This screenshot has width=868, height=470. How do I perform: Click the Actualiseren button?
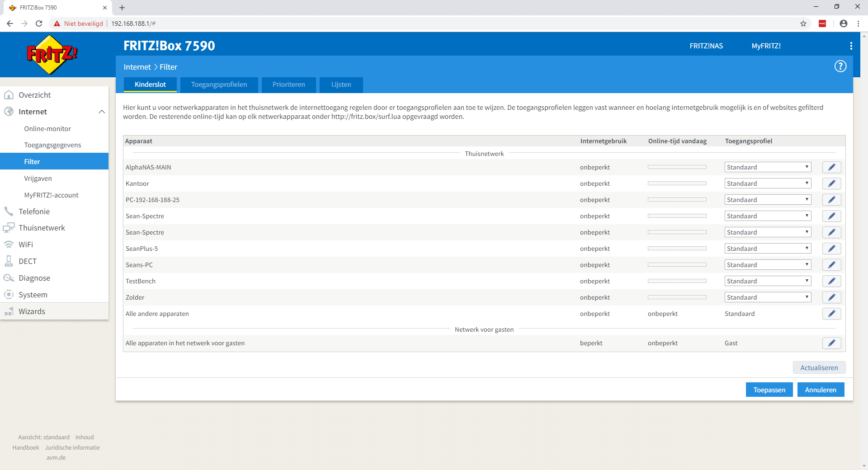click(x=819, y=367)
